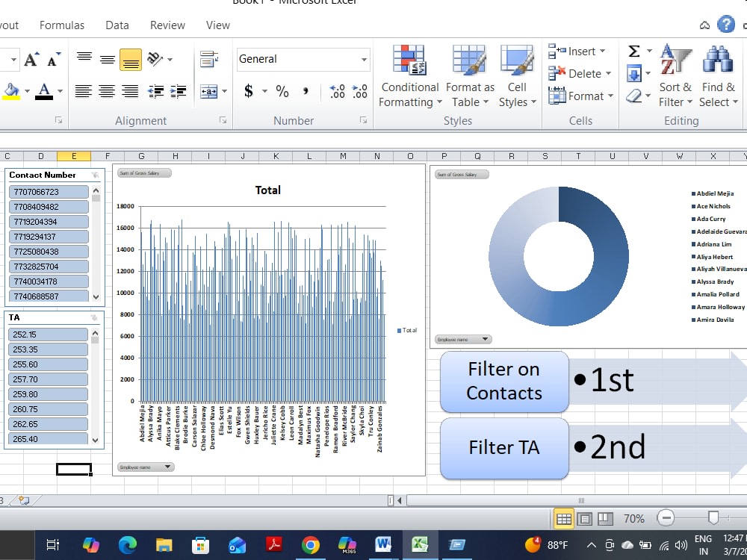Select slicer item 7740034178
The height and width of the screenshot is (560, 747).
[49, 281]
